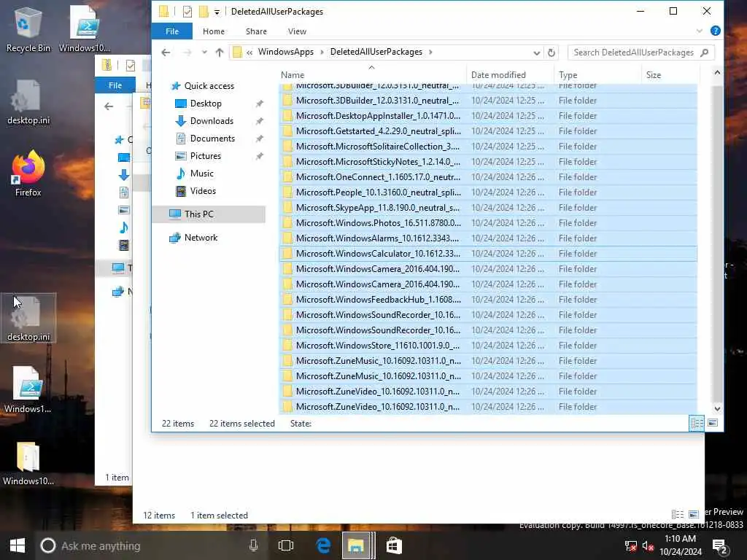Screen dimensions: 747x560
Task: Select the Microsoft.MicrosoftStickyNotes folder
Action: tap(488, 162)
